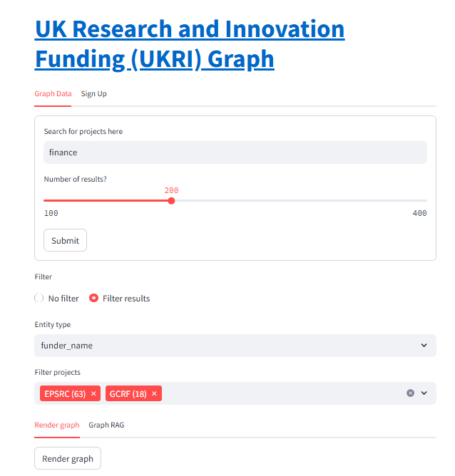Open the UKRI Graph title link
Viewport: 455px width, 476px height.
pyautogui.click(x=190, y=43)
